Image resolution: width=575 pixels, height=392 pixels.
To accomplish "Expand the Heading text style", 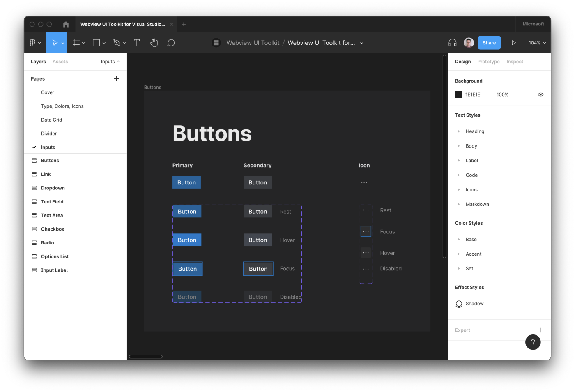I will pyautogui.click(x=459, y=131).
